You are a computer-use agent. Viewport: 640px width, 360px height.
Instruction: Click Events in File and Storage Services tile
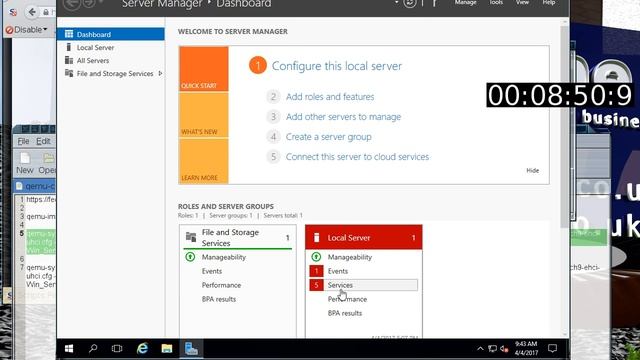point(212,271)
